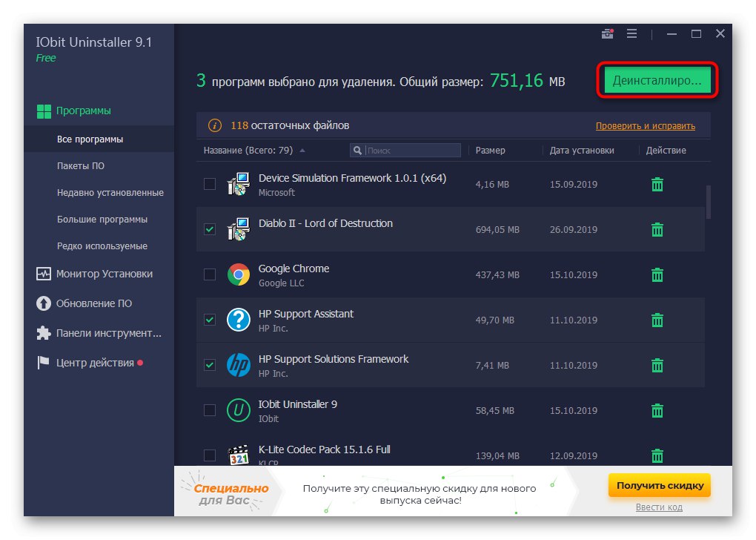756x540 pixels.
Task: Click trash icon for Diablo II row
Action: click(x=657, y=230)
